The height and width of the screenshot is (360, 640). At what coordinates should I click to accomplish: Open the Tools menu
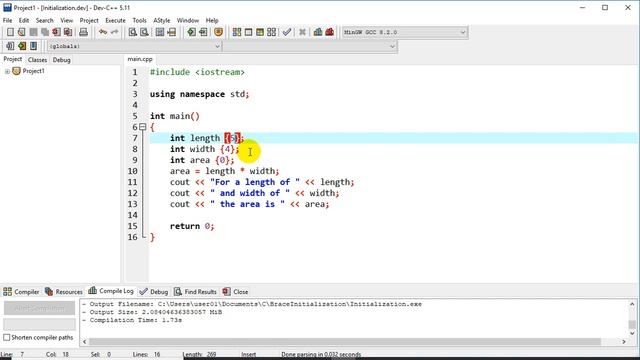click(139, 20)
